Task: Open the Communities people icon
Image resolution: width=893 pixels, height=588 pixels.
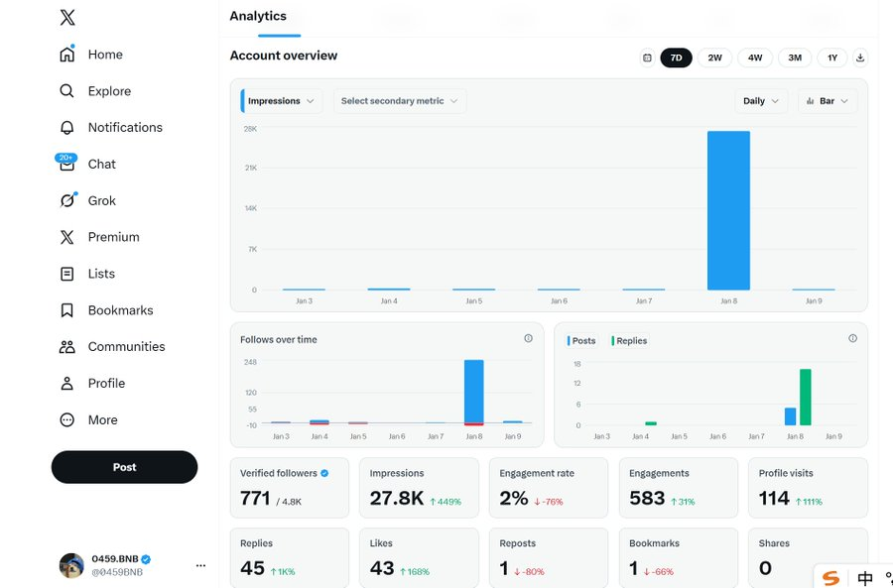Action: tap(67, 347)
